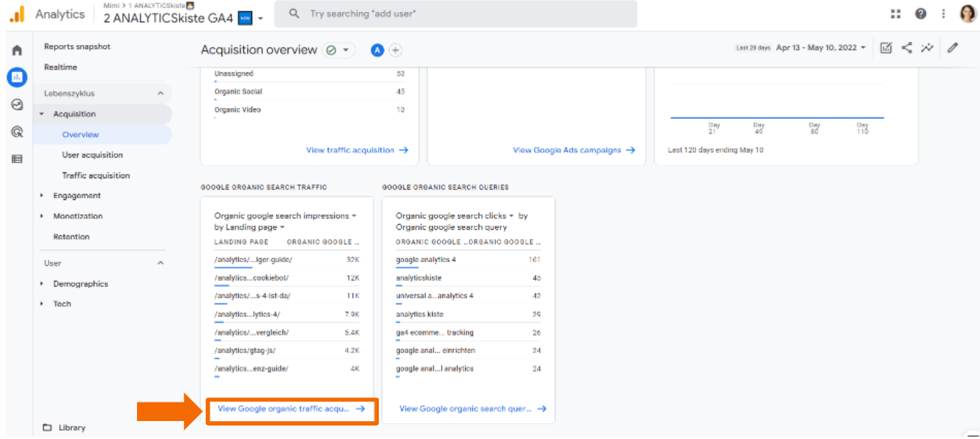Screen dimensions: 980x439
Task: Open the Google apps grid icon
Action: pos(895,13)
